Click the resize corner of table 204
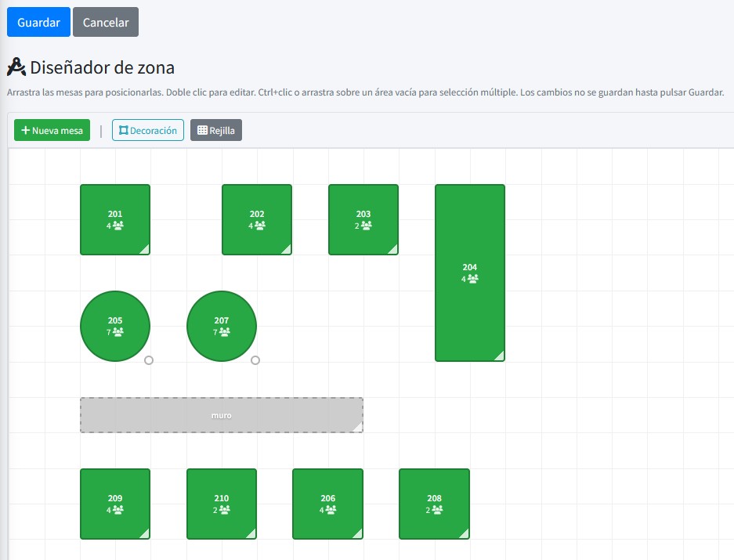The image size is (734, 560). (499, 356)
